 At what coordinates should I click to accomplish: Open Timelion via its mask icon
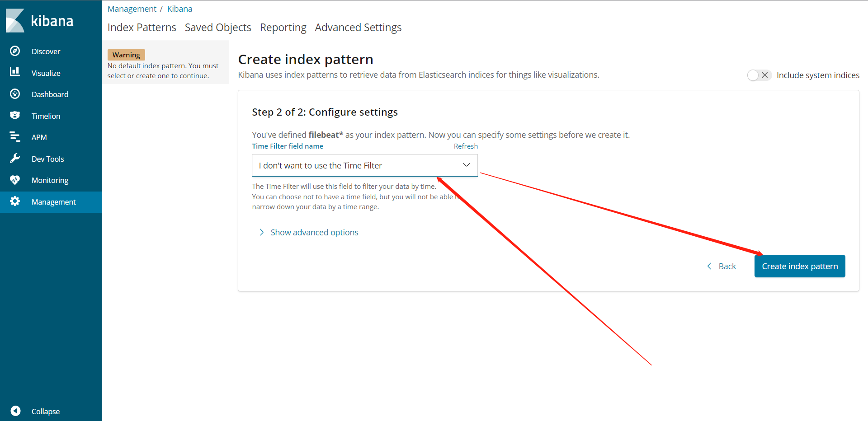click(15, 115)
